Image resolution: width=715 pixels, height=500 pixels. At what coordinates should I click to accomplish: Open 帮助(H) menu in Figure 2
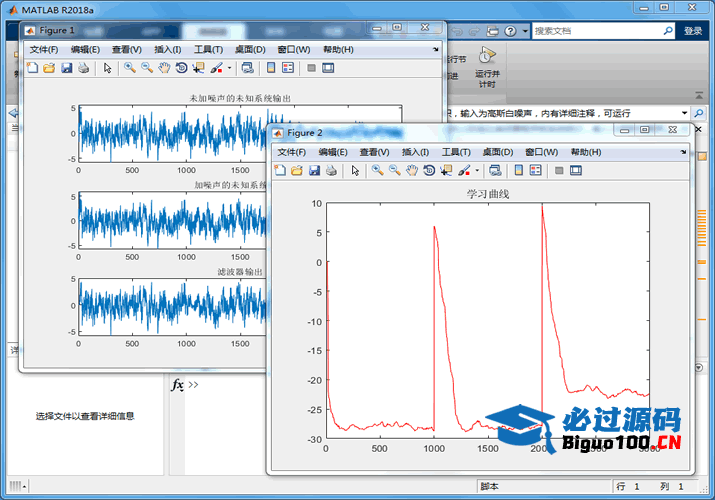pos(586,152)
